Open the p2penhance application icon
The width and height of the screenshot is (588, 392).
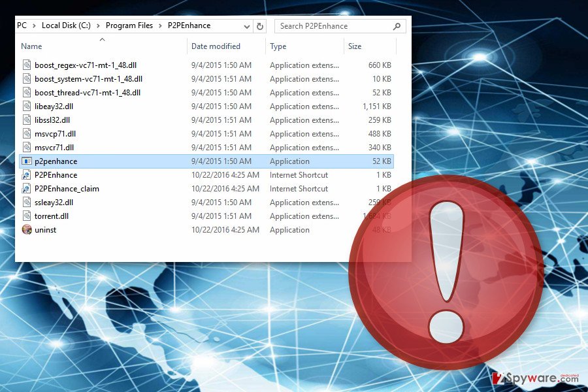[27, 161]
